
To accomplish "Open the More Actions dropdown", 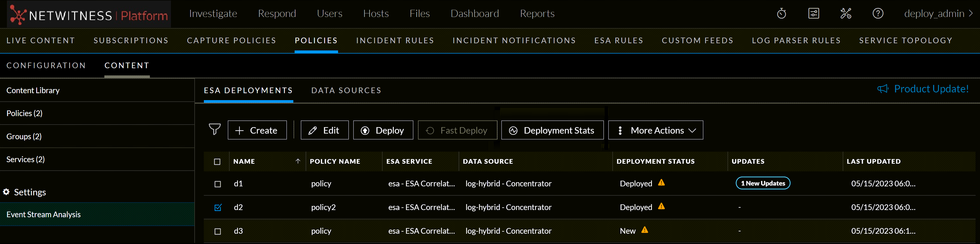I will 655,130.
